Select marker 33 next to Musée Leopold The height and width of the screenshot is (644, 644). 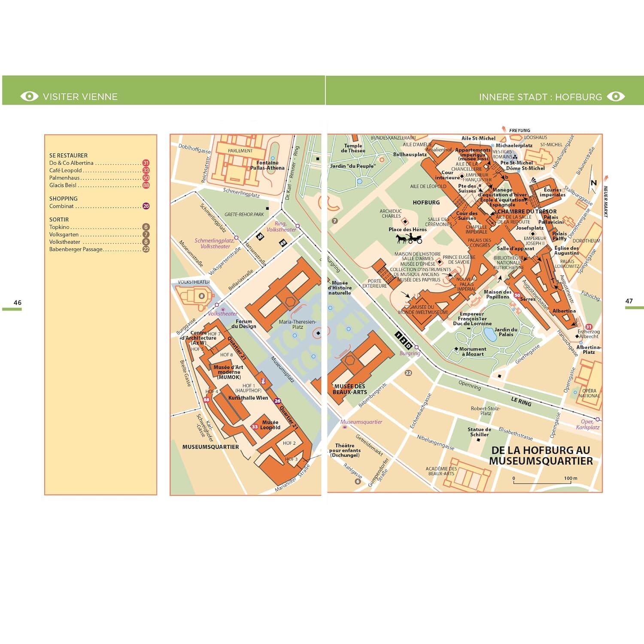tap(255, 426)
